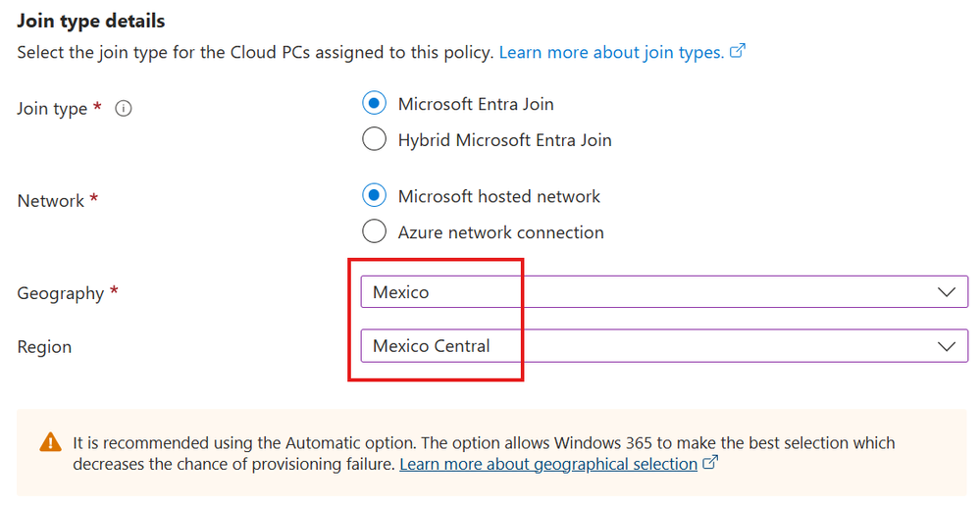
Task: Click external link icon after geographical selection link
Action: coord(711,463)
